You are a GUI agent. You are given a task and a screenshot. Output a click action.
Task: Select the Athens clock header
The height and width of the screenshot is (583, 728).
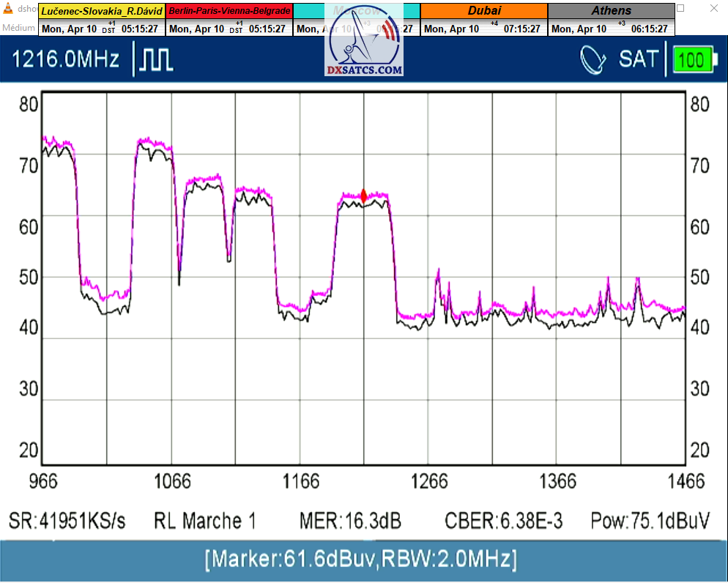point(611,11)
